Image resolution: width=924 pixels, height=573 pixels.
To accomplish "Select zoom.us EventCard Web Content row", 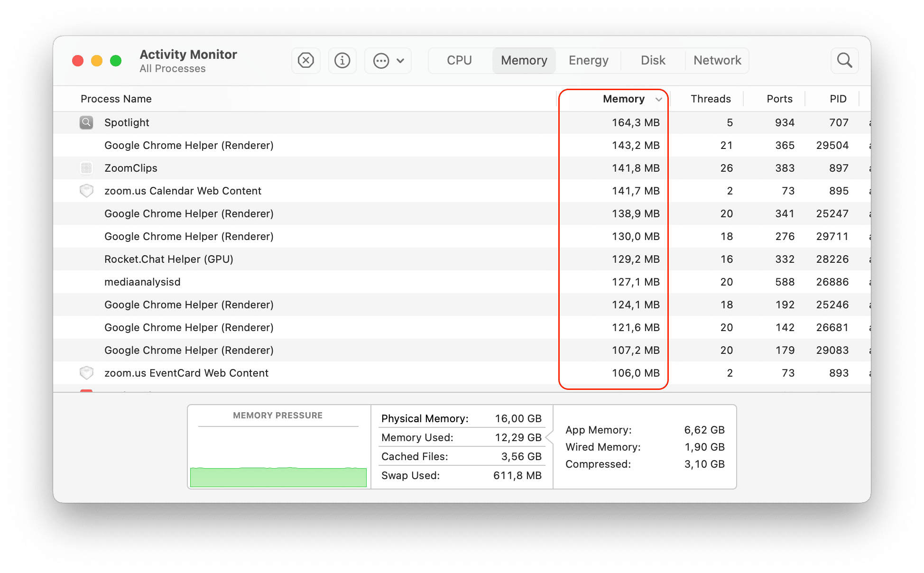I will [x=462, y=373].
